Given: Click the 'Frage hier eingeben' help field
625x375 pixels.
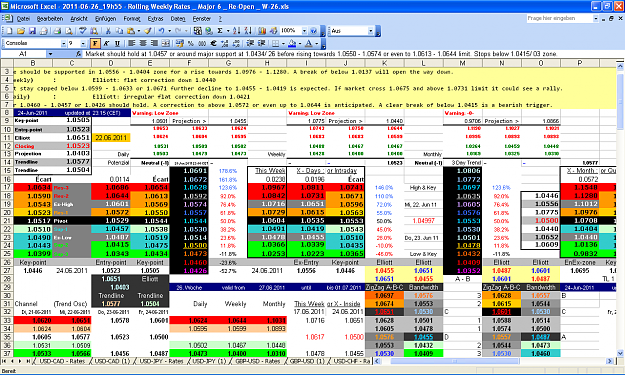Looking at the screenshot, I should [560, 18].
